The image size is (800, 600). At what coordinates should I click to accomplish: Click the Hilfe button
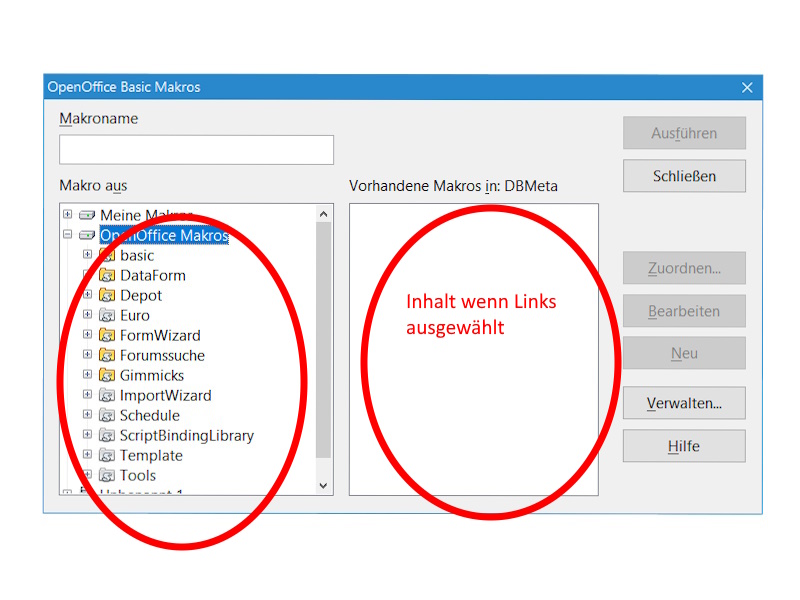click(684, 446)
